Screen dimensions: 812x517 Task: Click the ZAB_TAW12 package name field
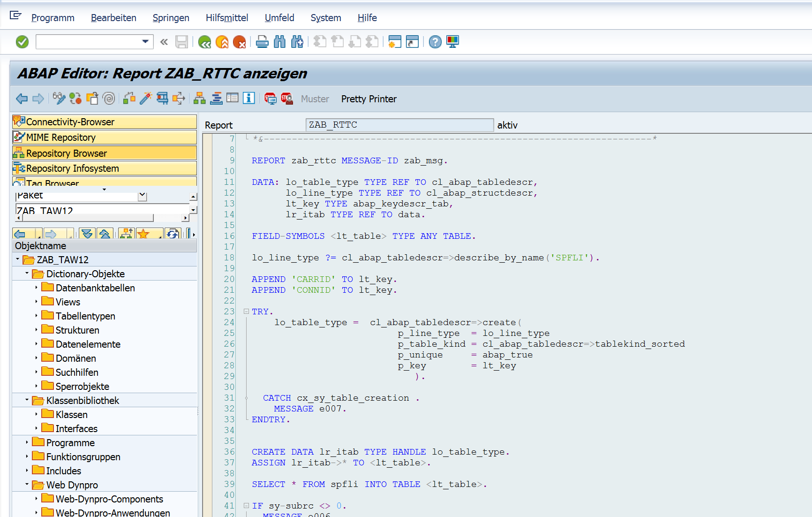(x=102, y=210)
